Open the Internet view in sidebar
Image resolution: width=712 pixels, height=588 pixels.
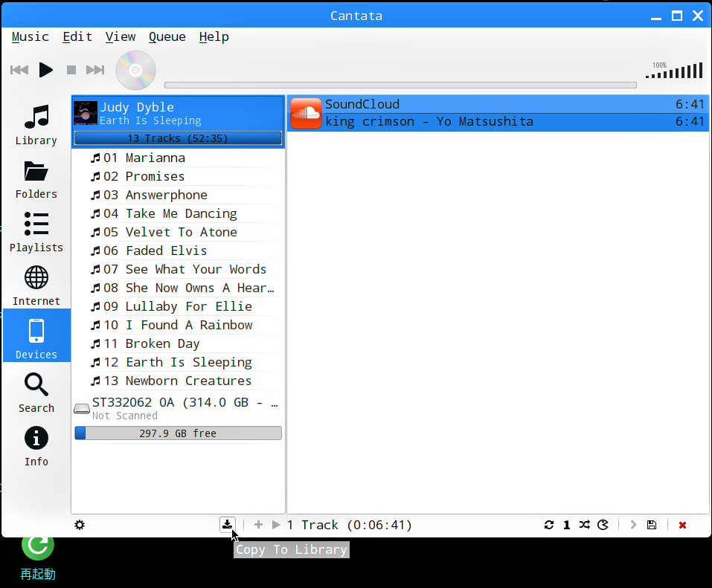[x=36, y=286]
